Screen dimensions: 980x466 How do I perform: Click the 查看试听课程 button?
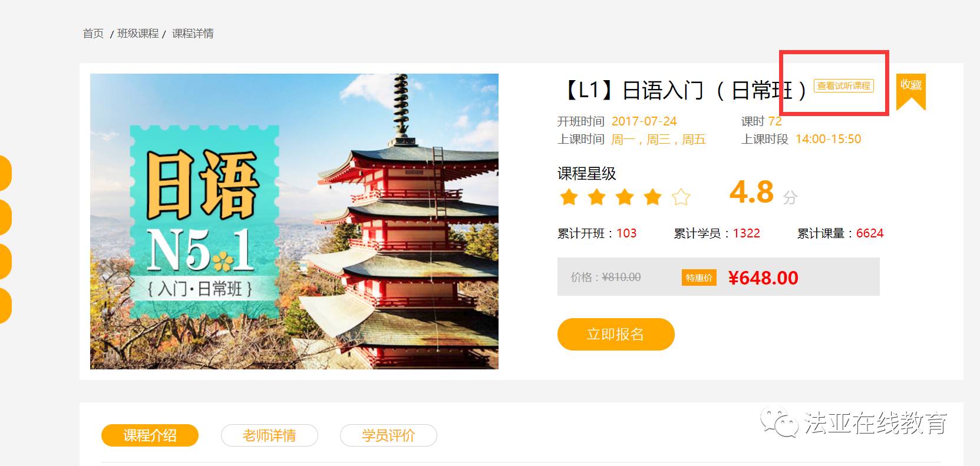click(844, 85)
